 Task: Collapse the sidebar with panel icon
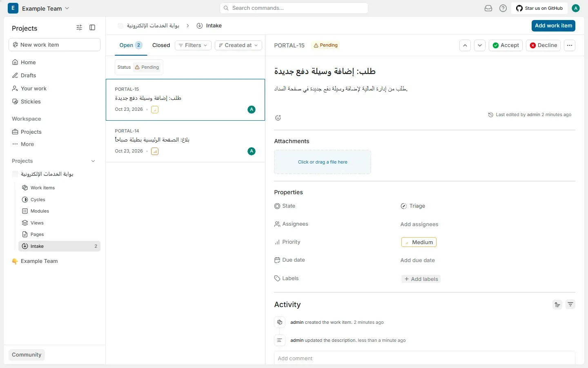[92, 27]
